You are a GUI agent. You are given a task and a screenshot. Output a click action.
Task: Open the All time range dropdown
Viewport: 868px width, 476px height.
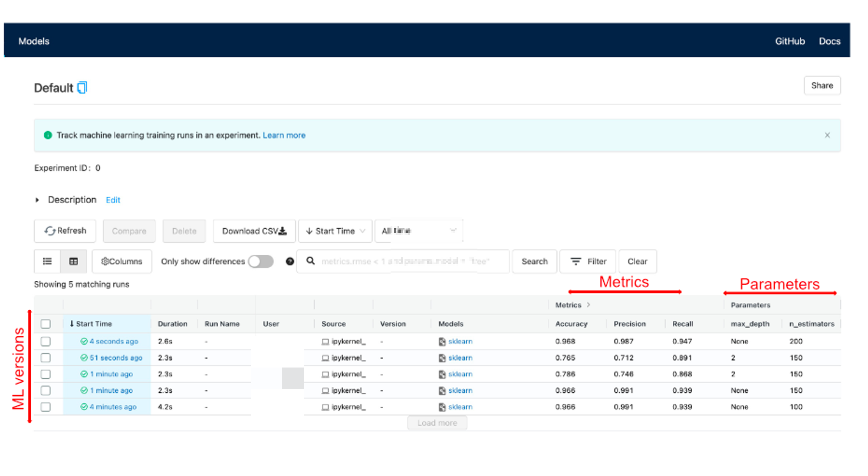[x=418, y=231]
